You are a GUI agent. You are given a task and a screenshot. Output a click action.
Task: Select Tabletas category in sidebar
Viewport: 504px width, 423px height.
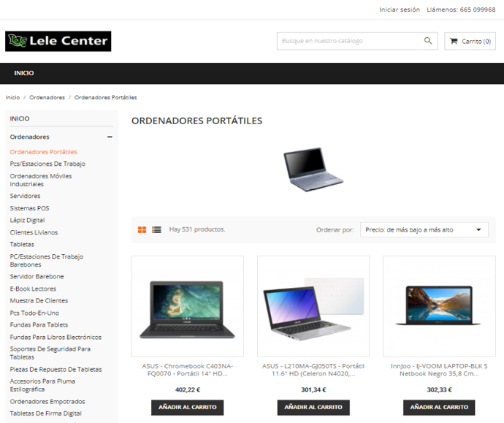(22, 245)
